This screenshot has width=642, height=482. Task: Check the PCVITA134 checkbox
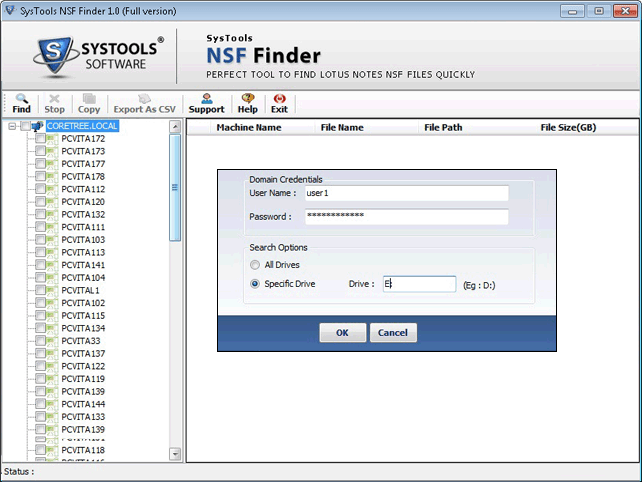pos(40,328)
